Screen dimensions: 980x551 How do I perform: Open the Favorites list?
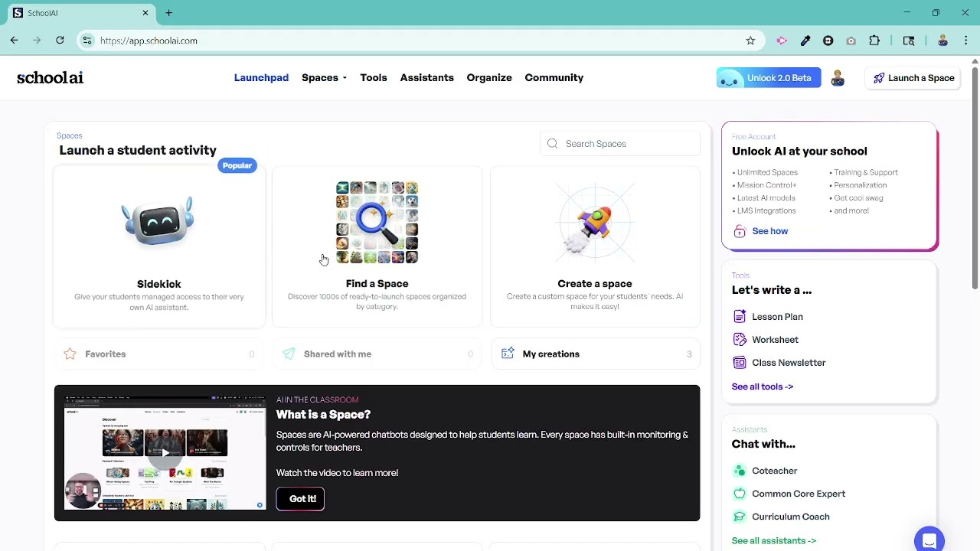(x=159, y=354)
